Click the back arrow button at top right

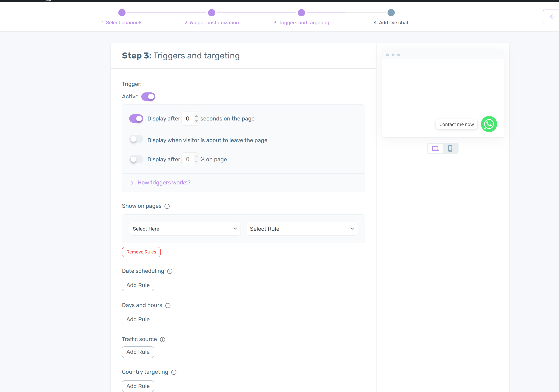[552, 17]
